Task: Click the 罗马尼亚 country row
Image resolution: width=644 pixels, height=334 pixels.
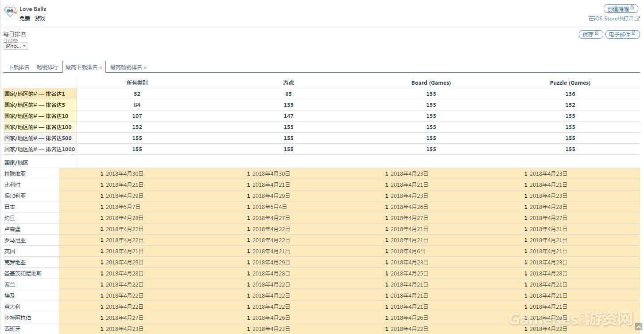Action: pos(322,240)
